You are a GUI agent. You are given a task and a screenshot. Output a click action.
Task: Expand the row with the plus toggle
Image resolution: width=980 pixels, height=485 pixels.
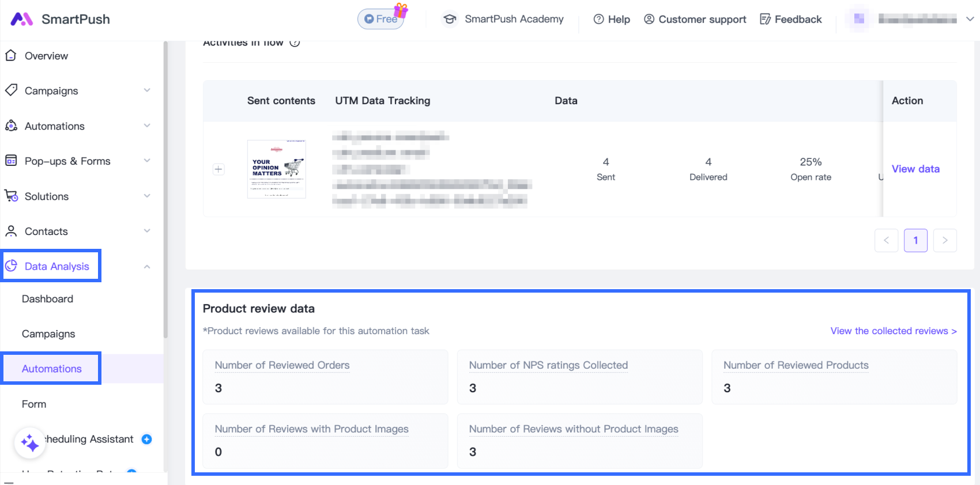(218, 169)
